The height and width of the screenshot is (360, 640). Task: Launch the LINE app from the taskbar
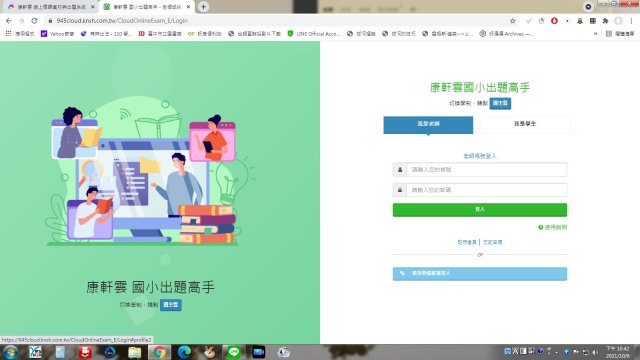pos(233,352)
